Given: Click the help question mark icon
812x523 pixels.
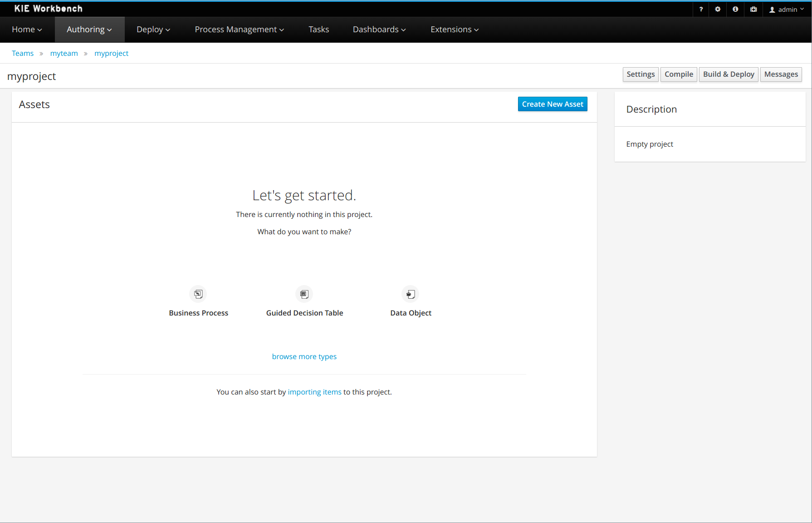Looking at the screenshot, I should (701, 10).
